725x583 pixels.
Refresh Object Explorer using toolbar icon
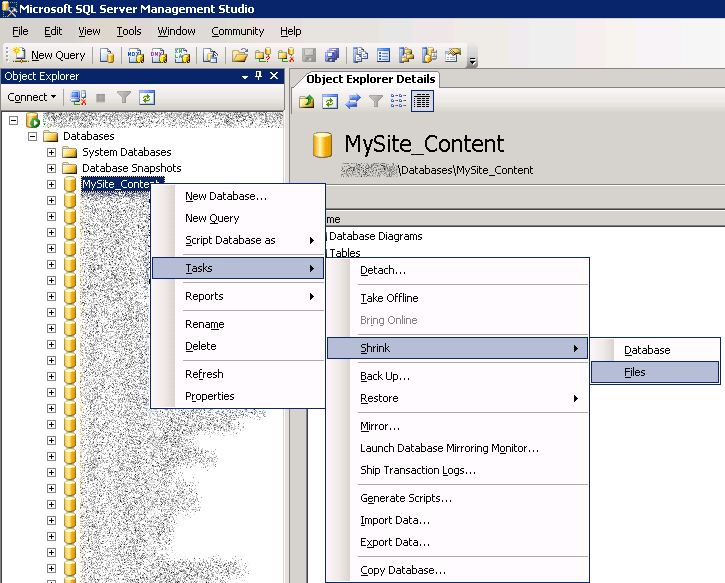147,97
